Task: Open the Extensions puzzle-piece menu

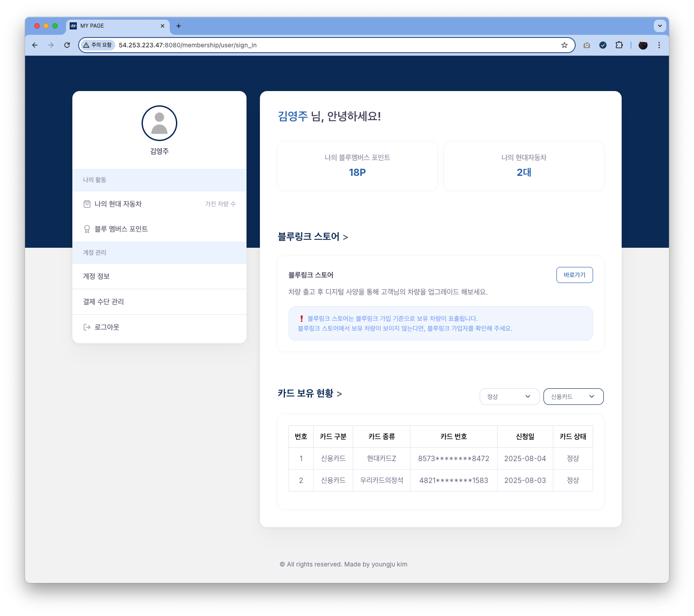Action: tap(619, 45)
